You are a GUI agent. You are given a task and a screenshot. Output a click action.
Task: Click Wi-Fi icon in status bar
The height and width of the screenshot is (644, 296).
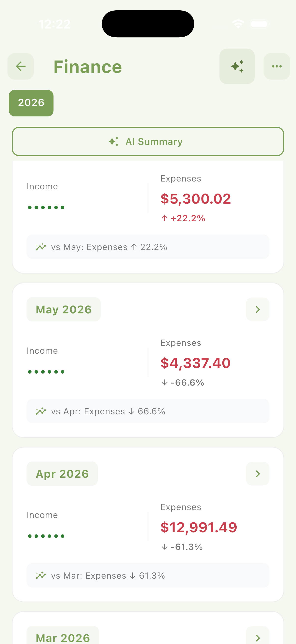pos(238,24)
